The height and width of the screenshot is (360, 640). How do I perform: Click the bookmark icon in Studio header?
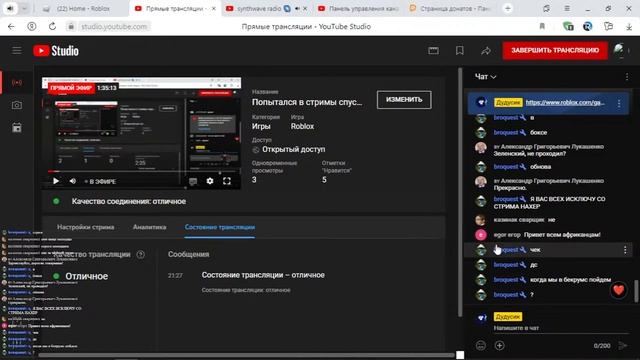(460, 51)
